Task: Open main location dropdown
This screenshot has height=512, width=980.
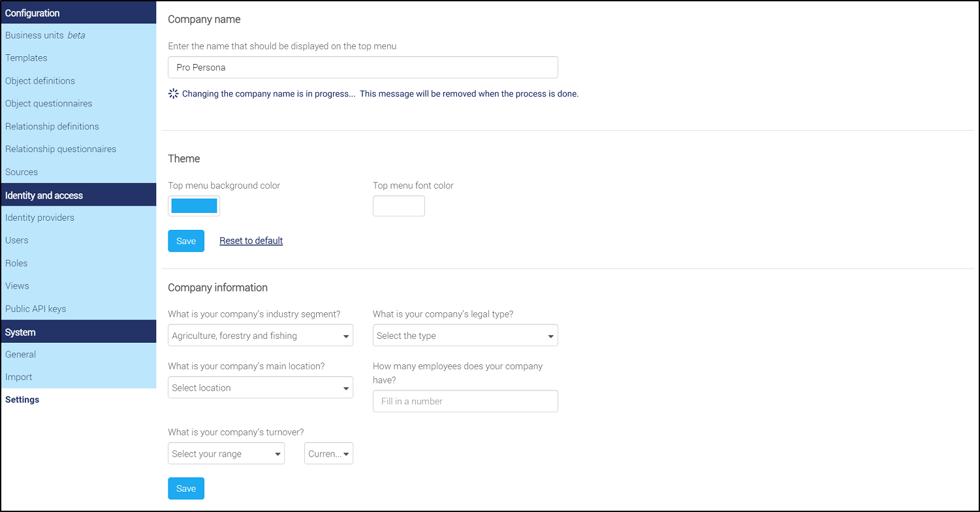Action: [261, 388]
